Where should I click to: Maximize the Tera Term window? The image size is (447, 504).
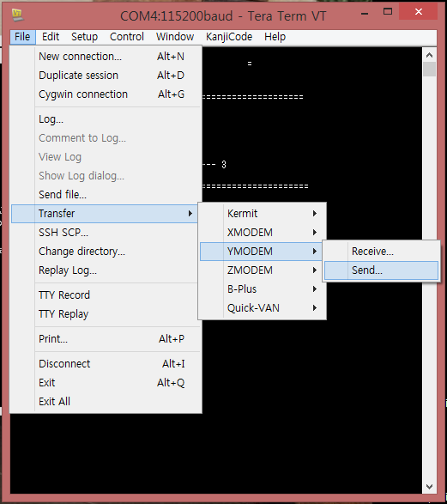(388, 12)
